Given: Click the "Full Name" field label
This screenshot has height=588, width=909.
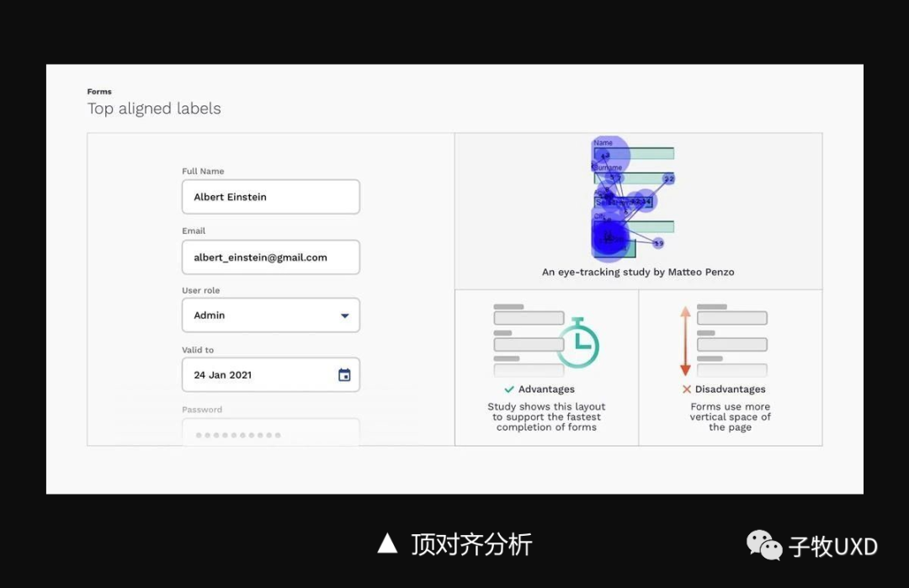Looking at the screenshot, I should click(x=203, y=171).
